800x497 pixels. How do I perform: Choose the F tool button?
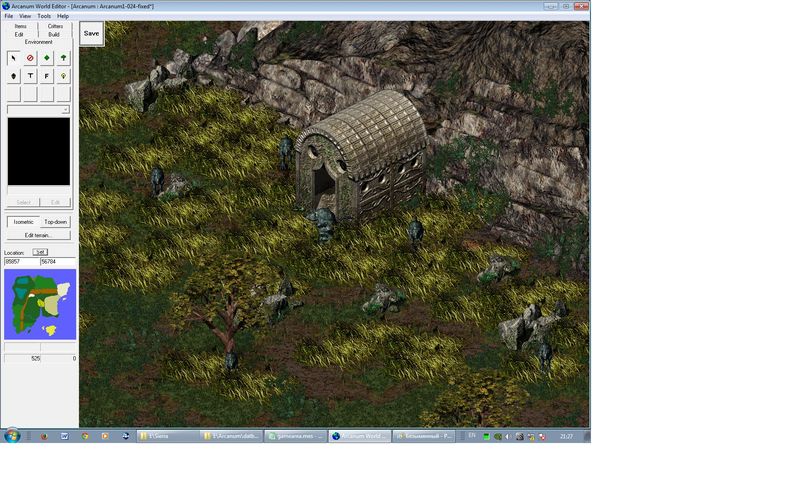(x=46, y=76)
